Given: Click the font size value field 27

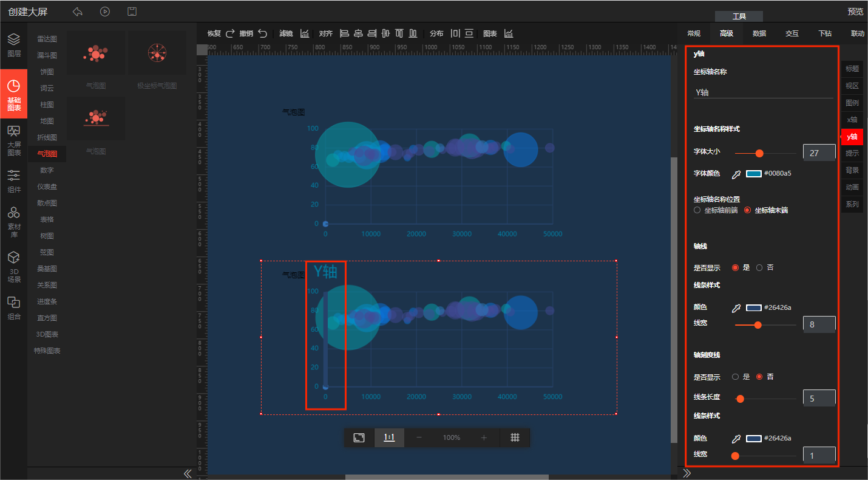Looking at the screenshot, I should click(819, 153).
